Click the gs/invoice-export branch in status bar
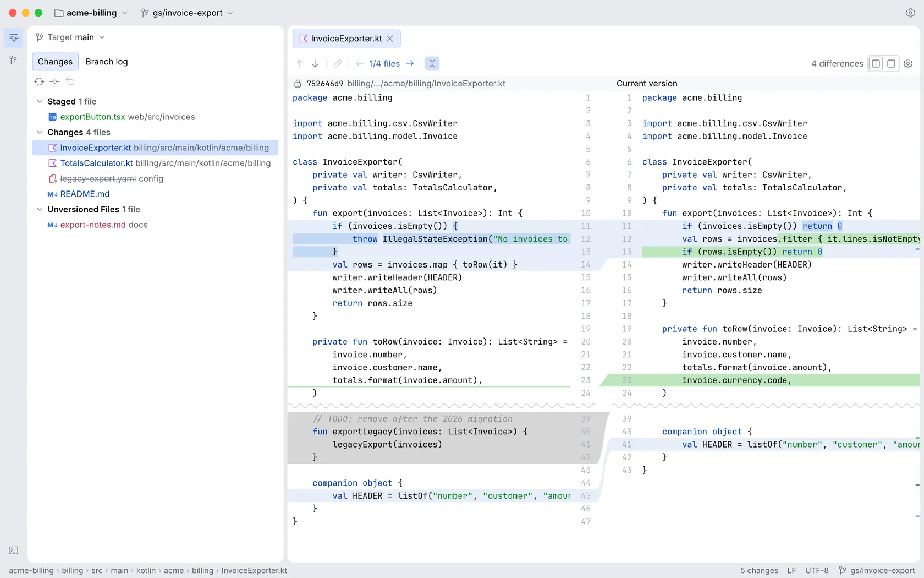The height and width of the screenshot is (578, 924). [x=877, y=570]
